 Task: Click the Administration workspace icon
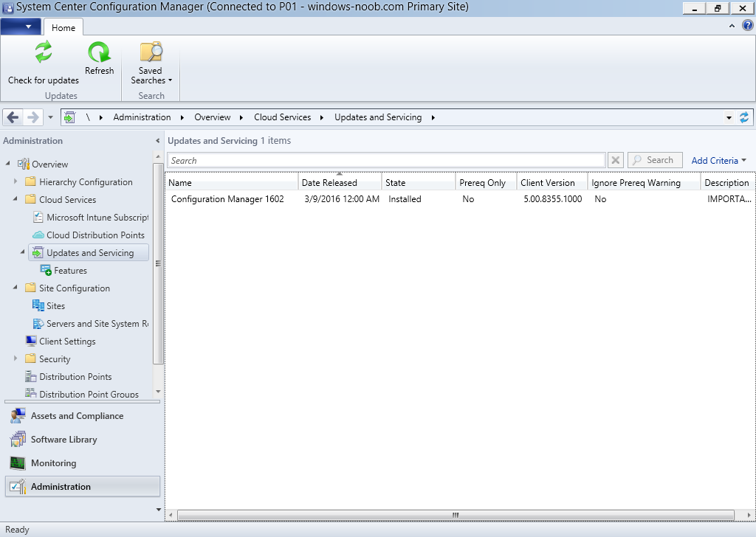coord(18,486)
